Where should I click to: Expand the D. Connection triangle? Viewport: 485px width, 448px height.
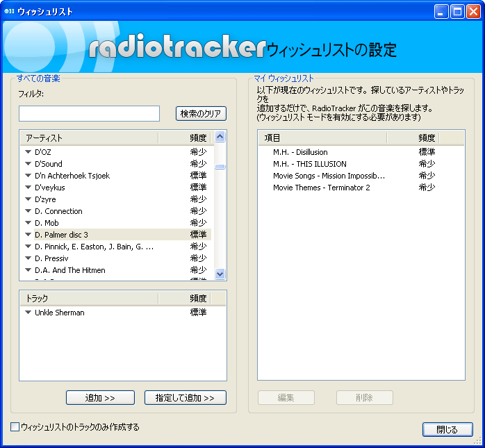point(28,211)
